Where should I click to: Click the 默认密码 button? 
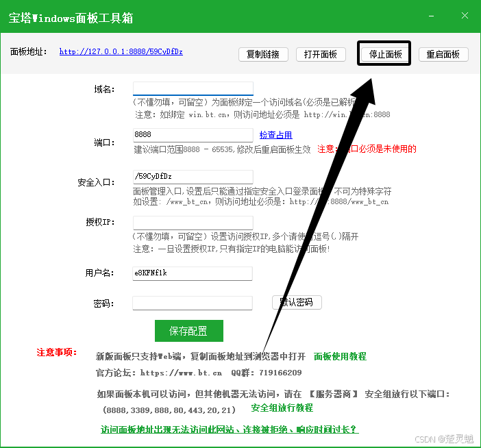tap(297, 302)
